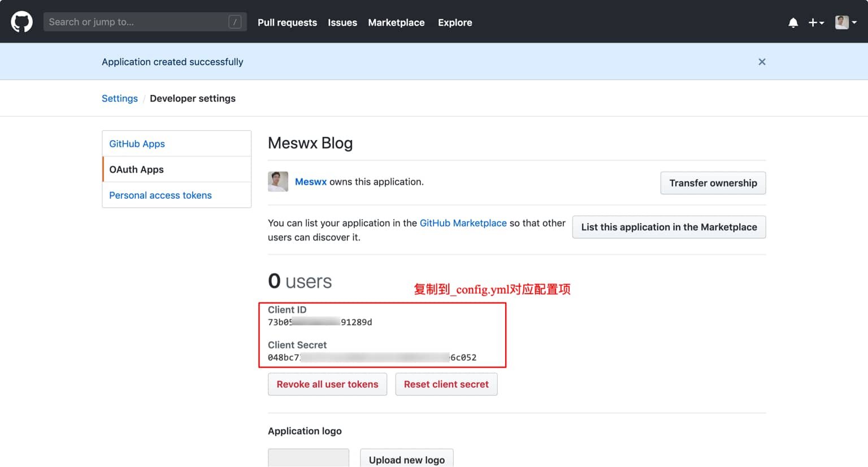Click the '0 users' count
Image resolution: width=868 pixels, height=467 pixels.
click(x=300, y=281)
